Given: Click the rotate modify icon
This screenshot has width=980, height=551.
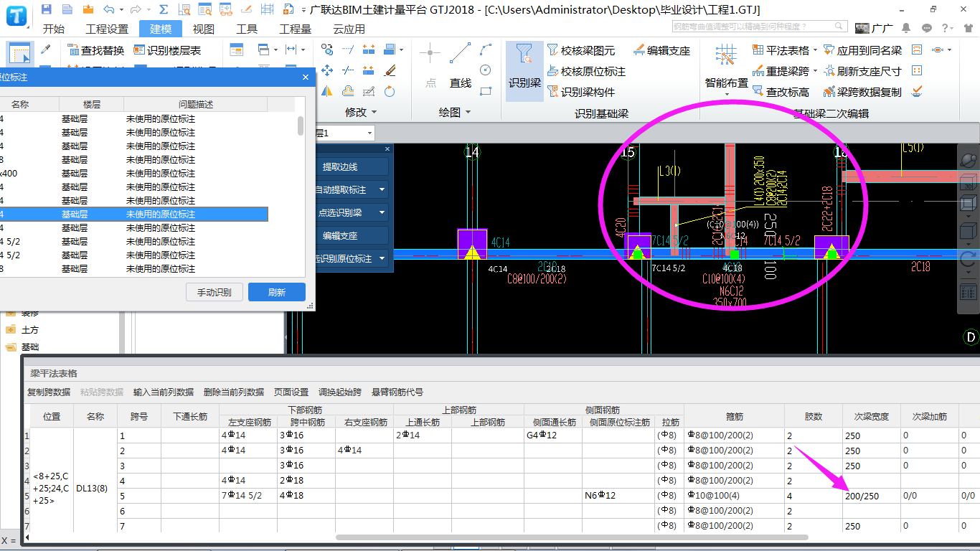Looking at the screenshot, I should (x=390, y=91).
